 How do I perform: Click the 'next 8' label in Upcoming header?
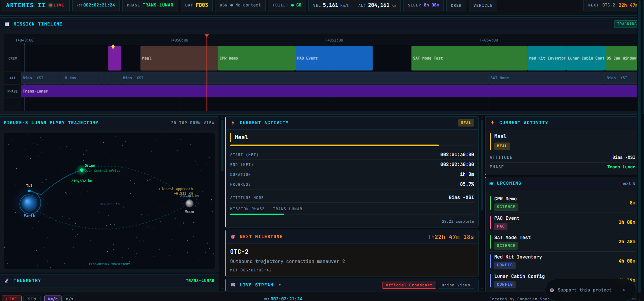click(x=628, y=183)
